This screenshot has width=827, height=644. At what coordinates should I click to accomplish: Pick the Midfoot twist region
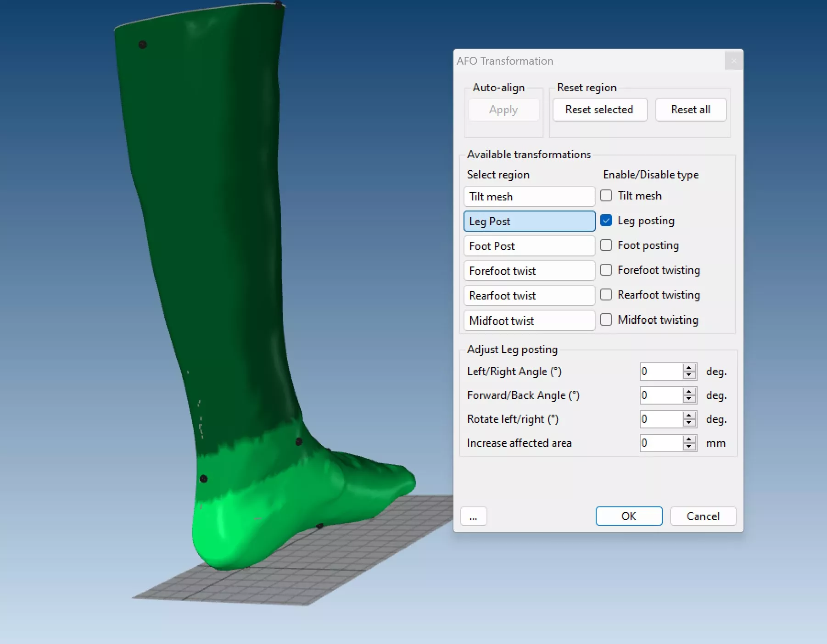pos(529,320)
